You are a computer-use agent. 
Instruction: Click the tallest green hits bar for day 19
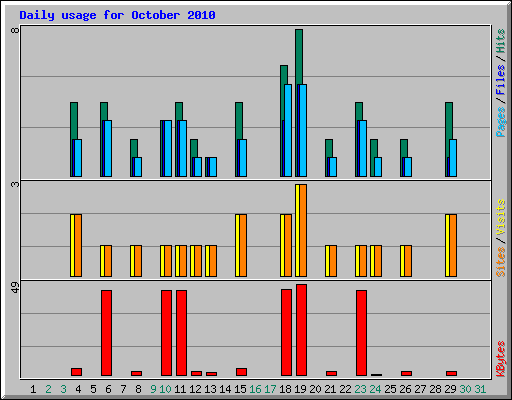pos(299,57)
